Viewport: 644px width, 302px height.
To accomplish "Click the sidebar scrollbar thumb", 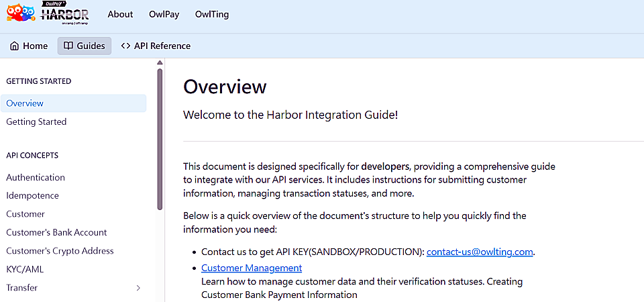I will click(x=160, y=140).
